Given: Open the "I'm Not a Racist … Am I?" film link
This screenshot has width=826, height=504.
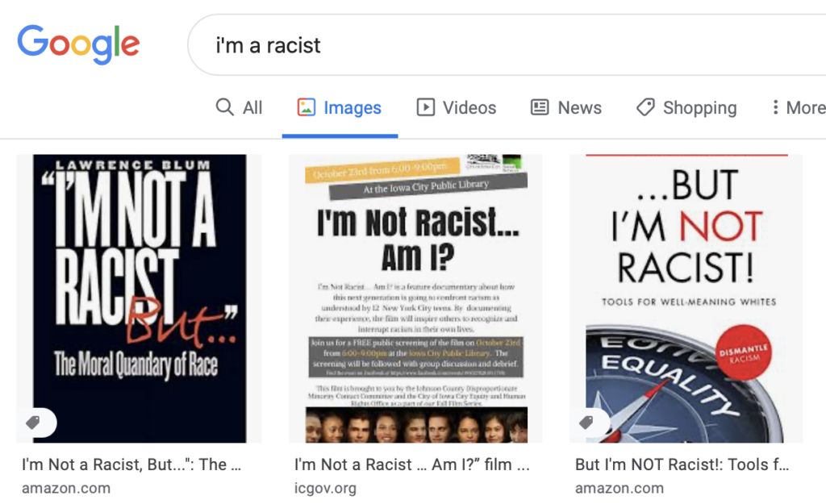Looking at the screenshot, I should (412, 464).
